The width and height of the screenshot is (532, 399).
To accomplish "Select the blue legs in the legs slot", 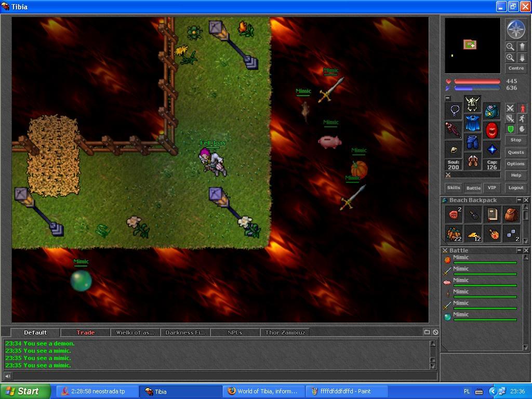I will pyautogui.click(x=472, y=142).
